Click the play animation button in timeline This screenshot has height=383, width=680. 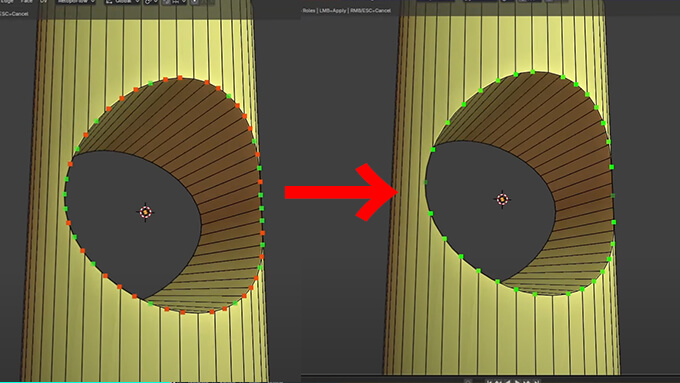tap(517, 381)
